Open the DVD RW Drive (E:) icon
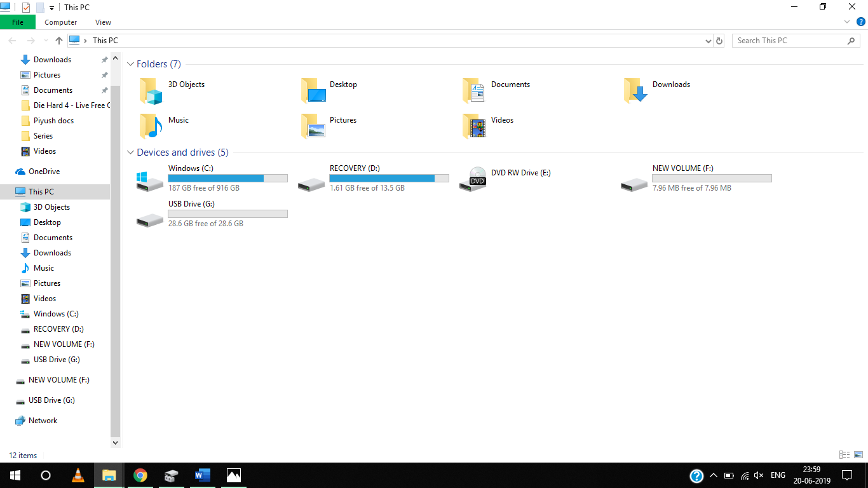The image size is (868, 488). click(x=473, y=179)
